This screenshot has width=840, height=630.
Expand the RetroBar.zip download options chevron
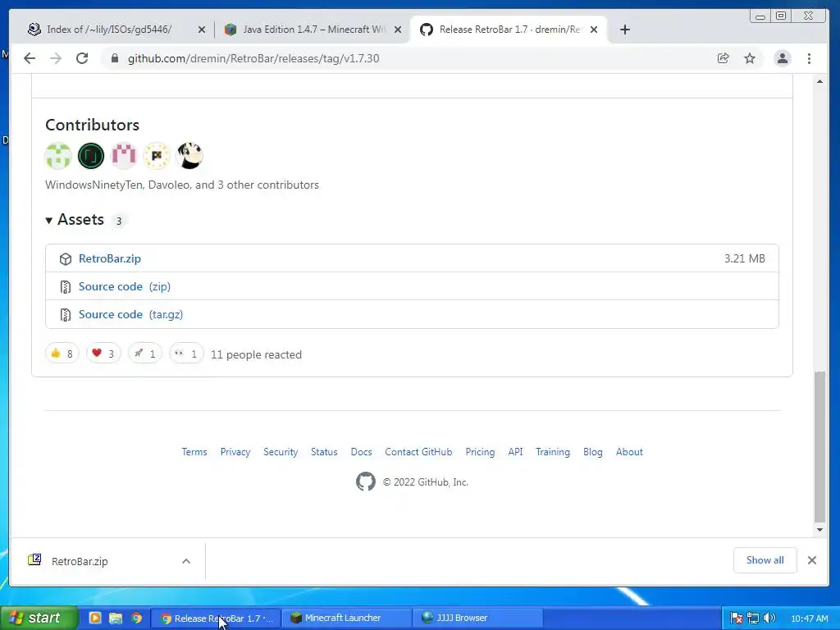[x=186, y=561]
